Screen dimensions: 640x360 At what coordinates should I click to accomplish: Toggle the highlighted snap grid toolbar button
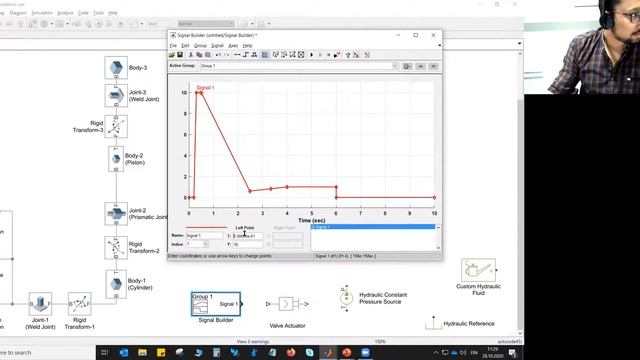coord(265,55)
